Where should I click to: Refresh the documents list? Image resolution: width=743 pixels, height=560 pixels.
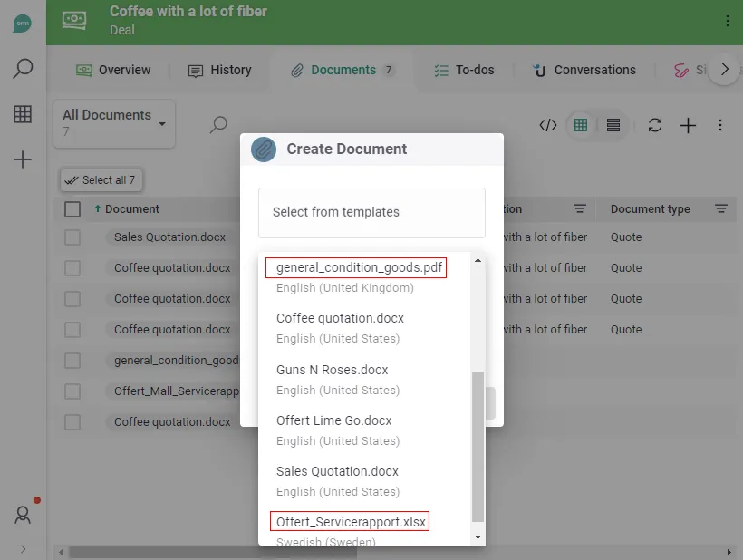[655, 125]
